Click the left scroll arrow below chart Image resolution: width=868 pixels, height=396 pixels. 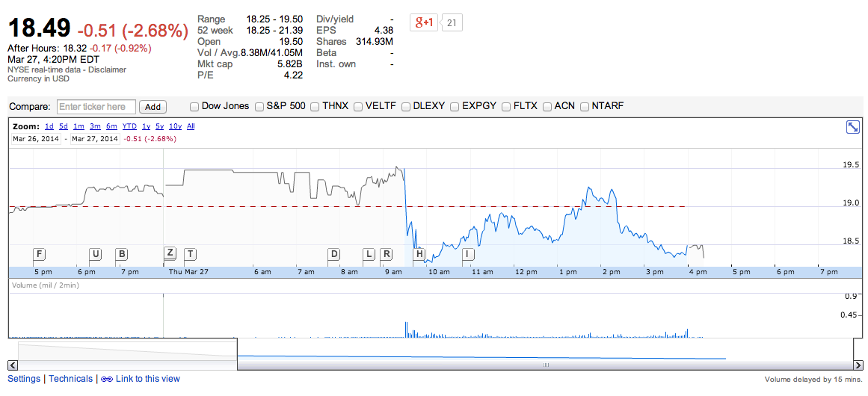coord(13,365)
